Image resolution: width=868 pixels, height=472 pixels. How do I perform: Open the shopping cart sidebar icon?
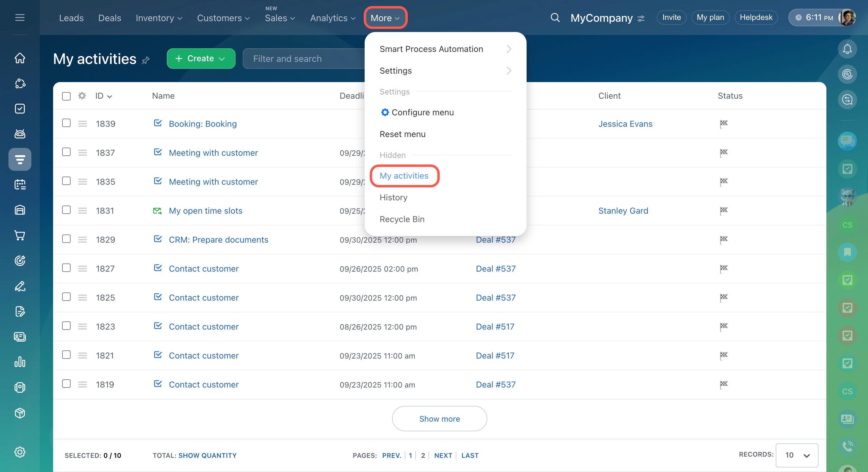pos(20,235)
